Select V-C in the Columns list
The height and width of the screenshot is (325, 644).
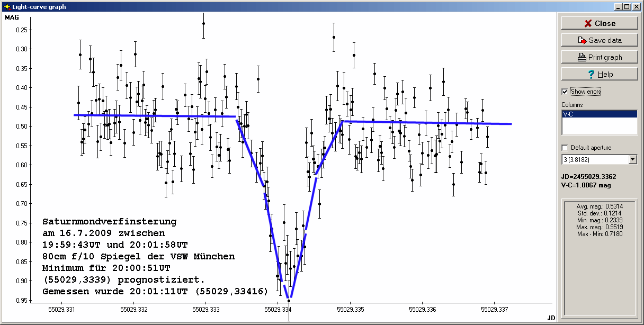pos(598,114)
